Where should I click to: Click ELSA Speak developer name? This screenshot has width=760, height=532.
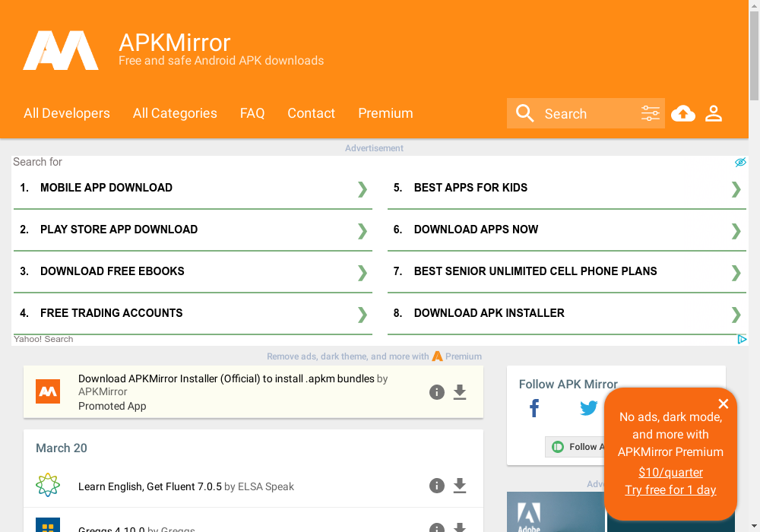(x=265, y=486)
